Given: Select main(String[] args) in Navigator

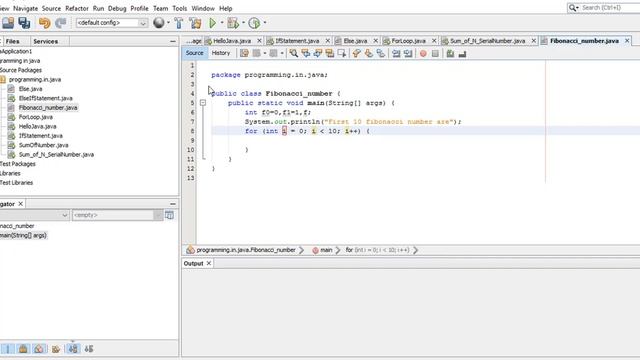Looking at the screenshot, I should [x=24, y=235].
